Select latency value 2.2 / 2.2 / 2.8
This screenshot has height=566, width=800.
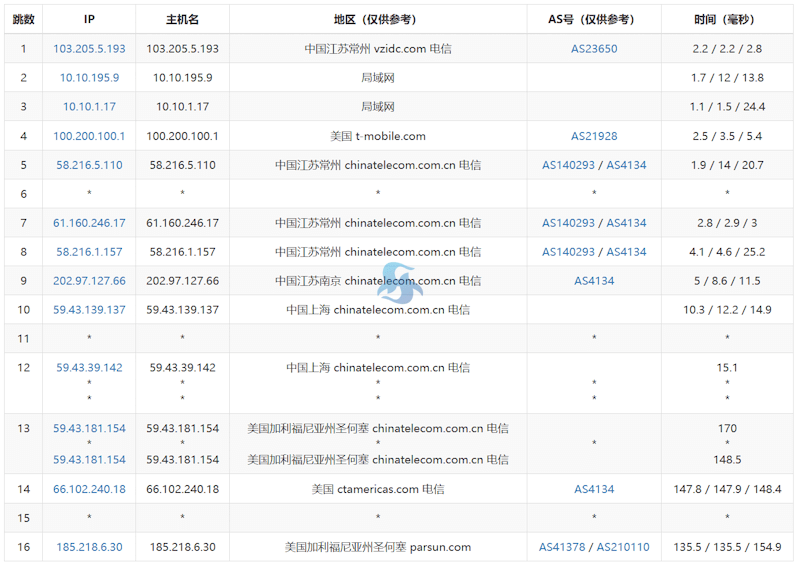tap(727, 49)
